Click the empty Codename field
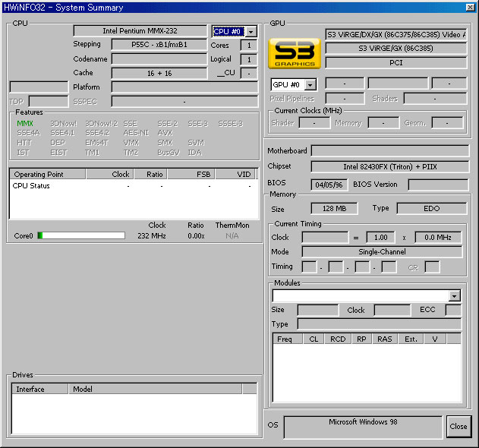The height and width of the screenshot is (448, 479). pyautogui.click(x=159, y=59)
